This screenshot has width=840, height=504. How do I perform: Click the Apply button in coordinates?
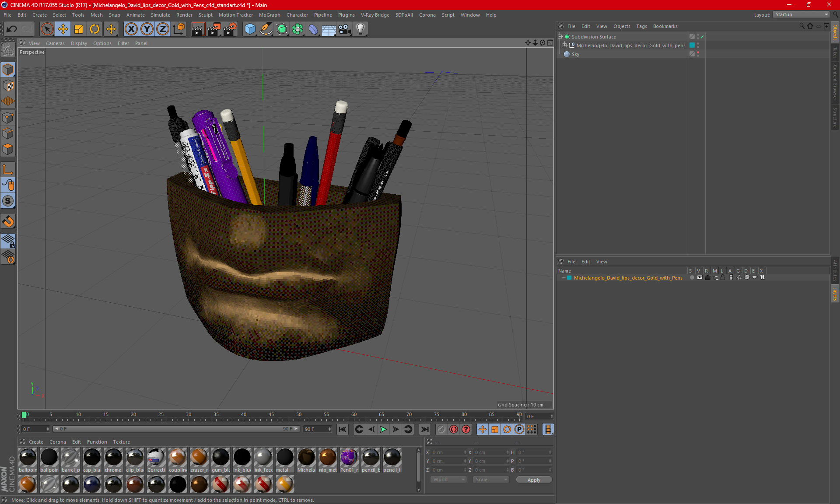coord(534,480)
